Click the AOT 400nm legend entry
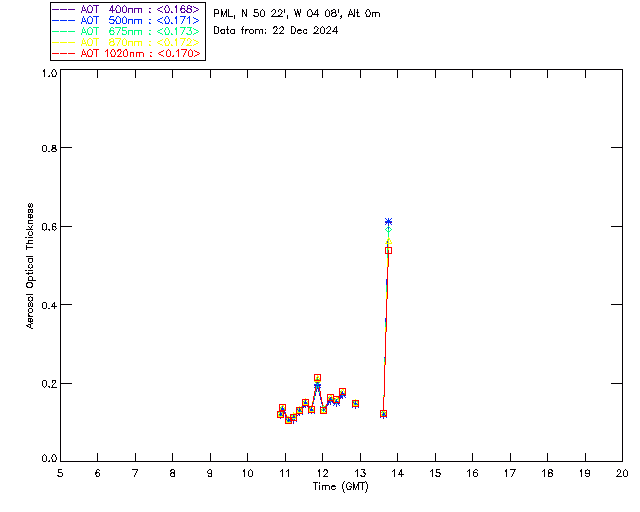Image resolution: width=640 pixels, height=512 pixels. coord(126,9)
